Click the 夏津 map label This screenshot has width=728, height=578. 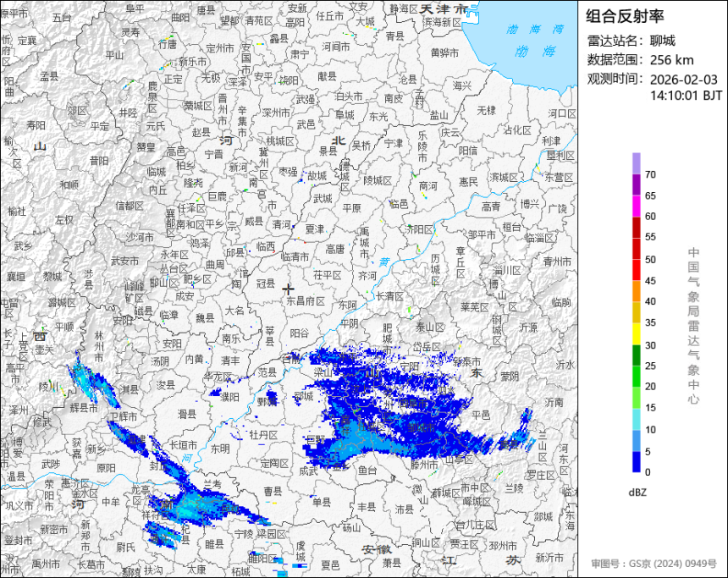tap(314, 228)
